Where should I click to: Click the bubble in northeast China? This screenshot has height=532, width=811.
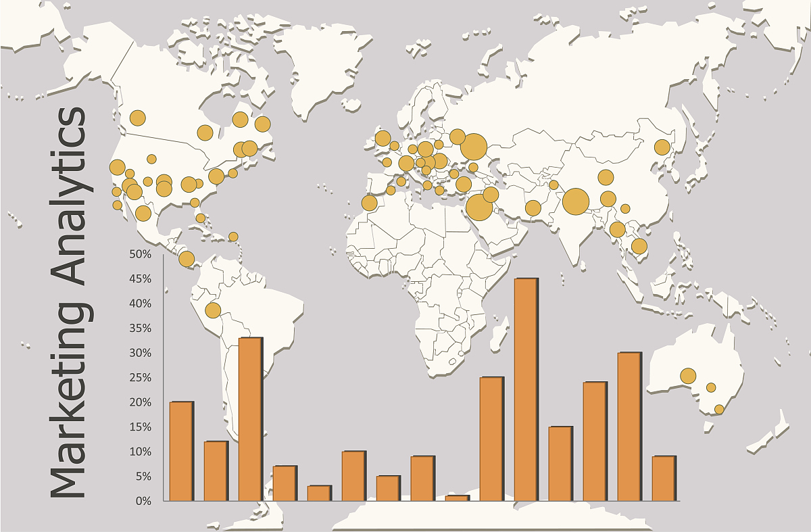click(x=662, y=147)
